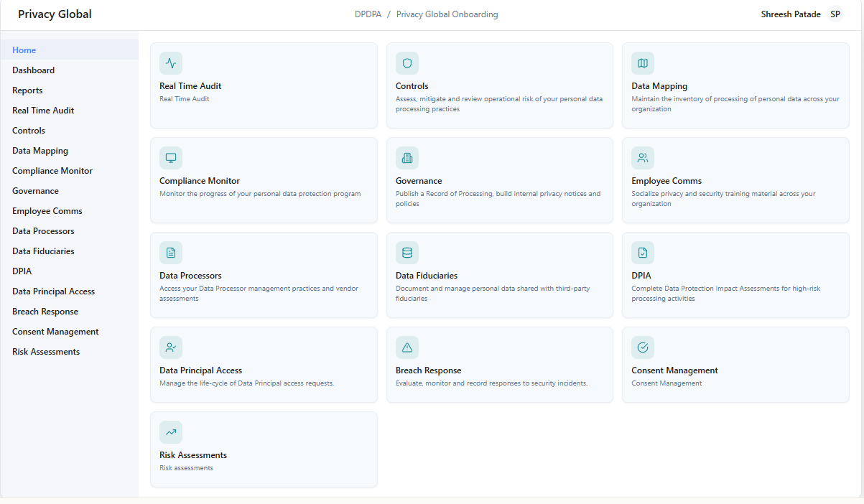Click the Consent Management checkmark icon
864x504 pixels.
pos(643,347)
